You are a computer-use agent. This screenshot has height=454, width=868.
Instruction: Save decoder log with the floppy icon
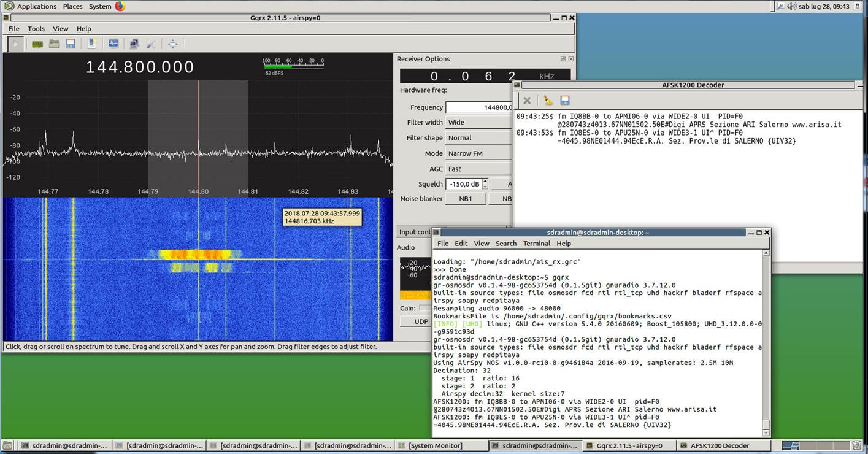[565, 100]
